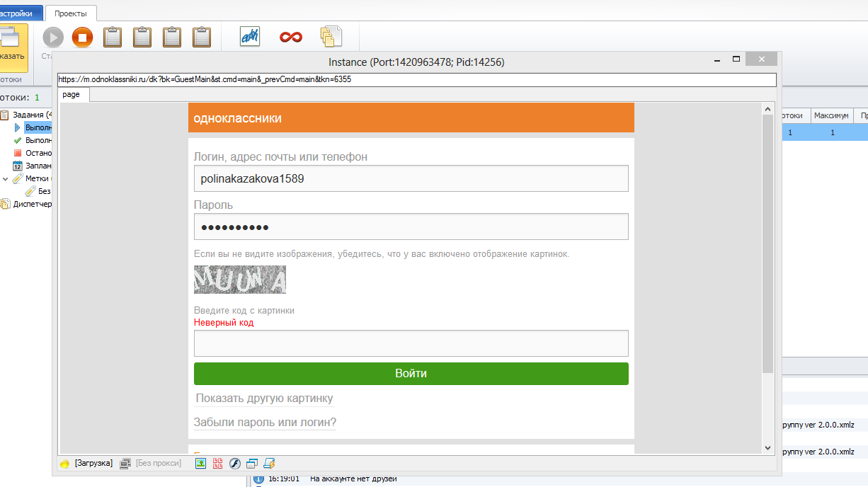Viewport: 868px width, 487px height.
Task: Click the 'Неверный код' error message
Action: [x=224, y=323]
